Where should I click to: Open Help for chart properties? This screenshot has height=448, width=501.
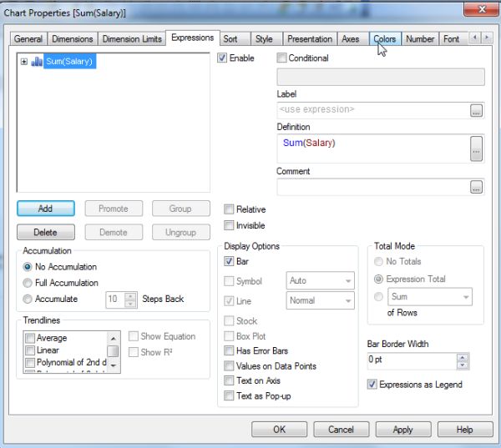(x=465, y=430)
